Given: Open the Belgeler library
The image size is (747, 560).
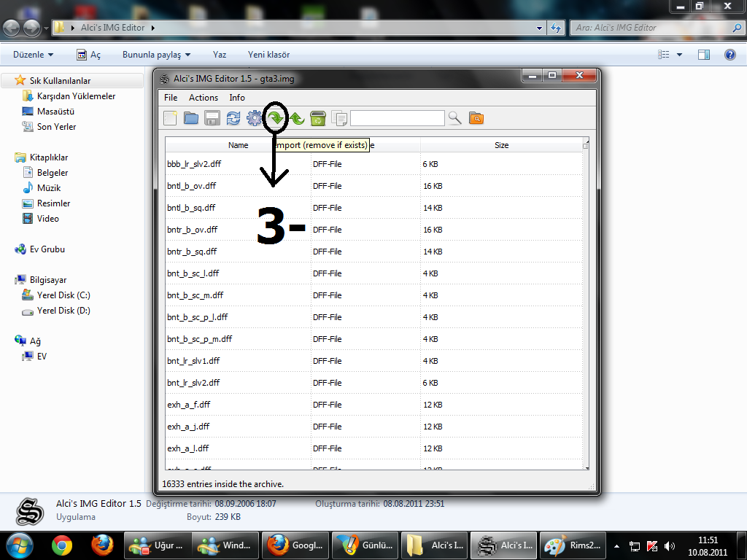Looking at the screenshot, I should pos(53,173).
